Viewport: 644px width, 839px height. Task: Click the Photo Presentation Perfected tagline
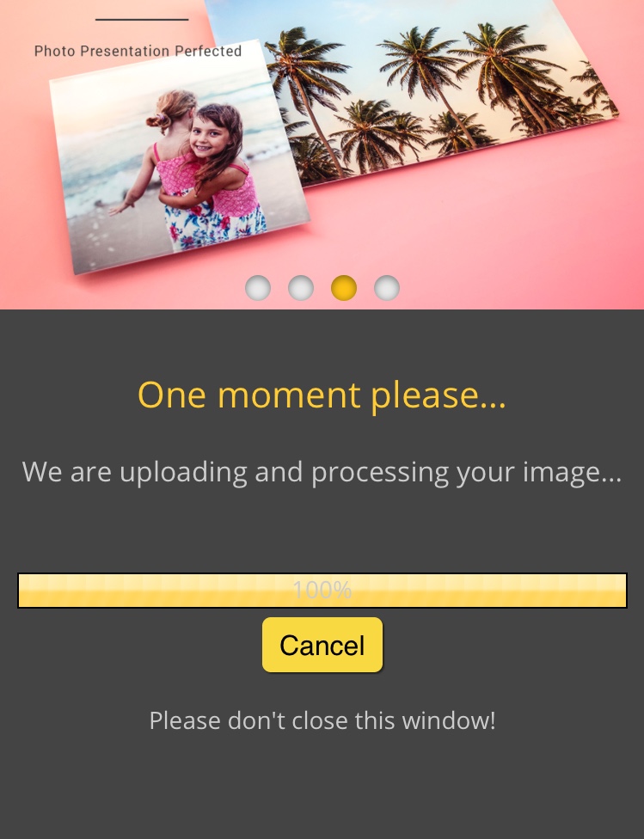click(x=138, y=51)
